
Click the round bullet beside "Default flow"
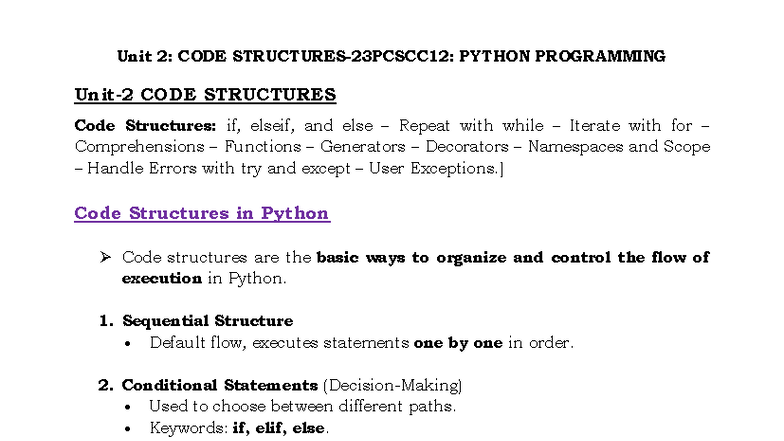pyautogui.click(x=127, y=343)
